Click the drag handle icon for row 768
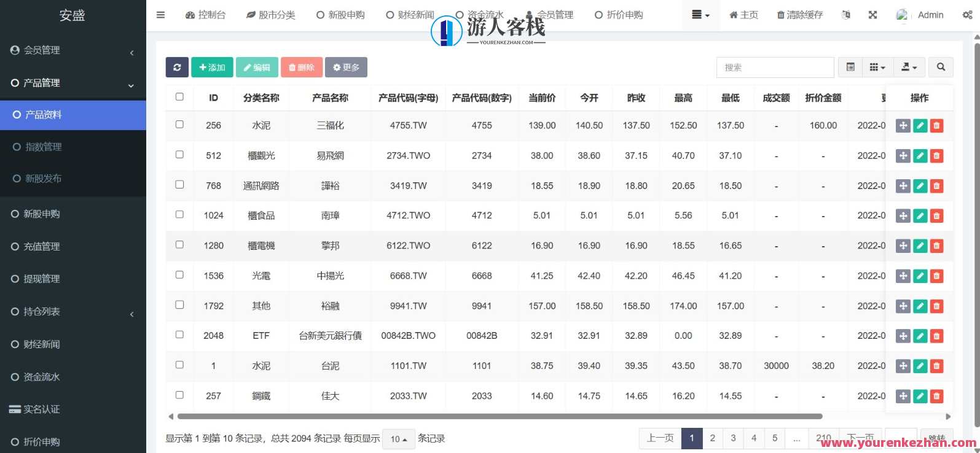This screenshot has height=453, width=980. [x=903, y=186]
